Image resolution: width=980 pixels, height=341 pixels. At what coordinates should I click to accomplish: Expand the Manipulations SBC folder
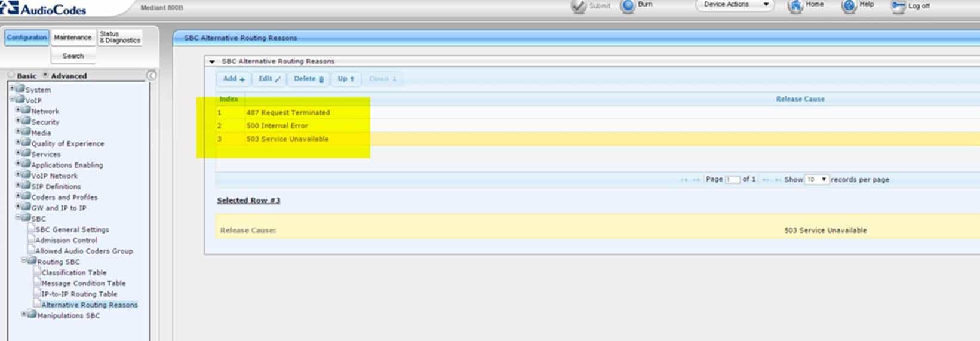coord(24,314)
